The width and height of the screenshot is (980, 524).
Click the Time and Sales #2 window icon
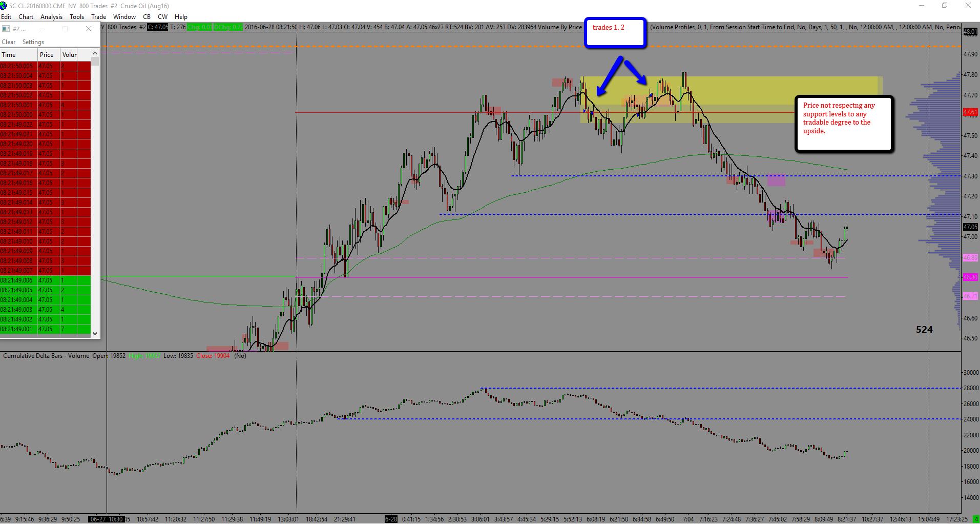click(x=6, y=29)
